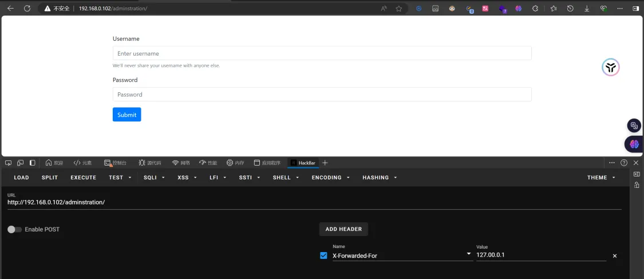Click the DevTools help question mark icon
This screenshot has width=644, height=279.
tap(624, 163)
